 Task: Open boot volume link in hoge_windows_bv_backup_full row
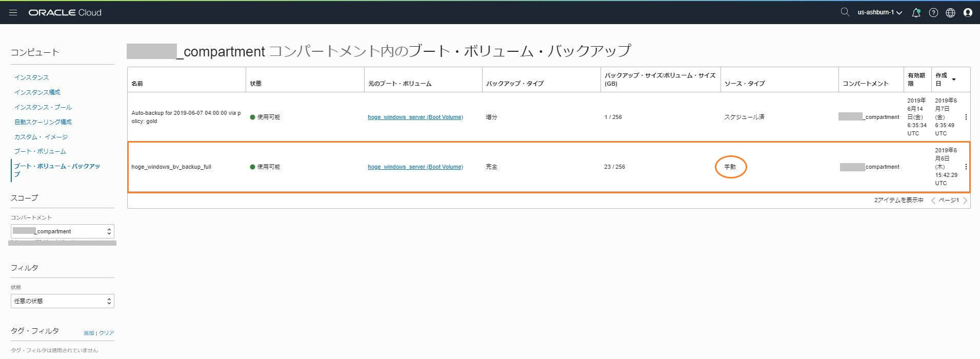(x=415, y=167)
